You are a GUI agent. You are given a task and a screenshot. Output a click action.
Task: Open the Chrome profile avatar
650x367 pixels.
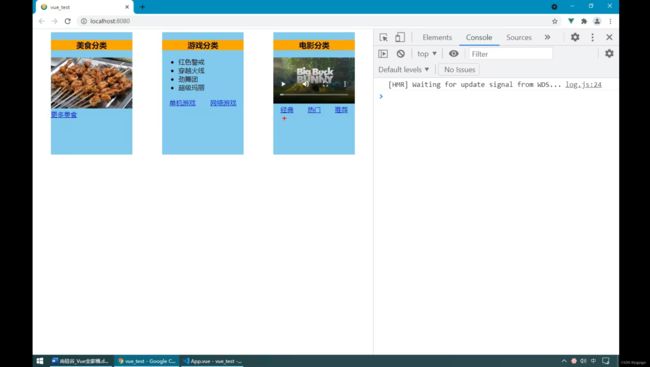[597, 21]
